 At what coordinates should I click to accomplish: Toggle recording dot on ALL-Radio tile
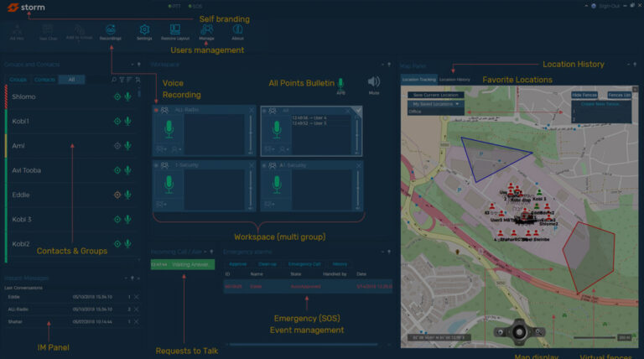pyautogui.click(x=156, y=110)
